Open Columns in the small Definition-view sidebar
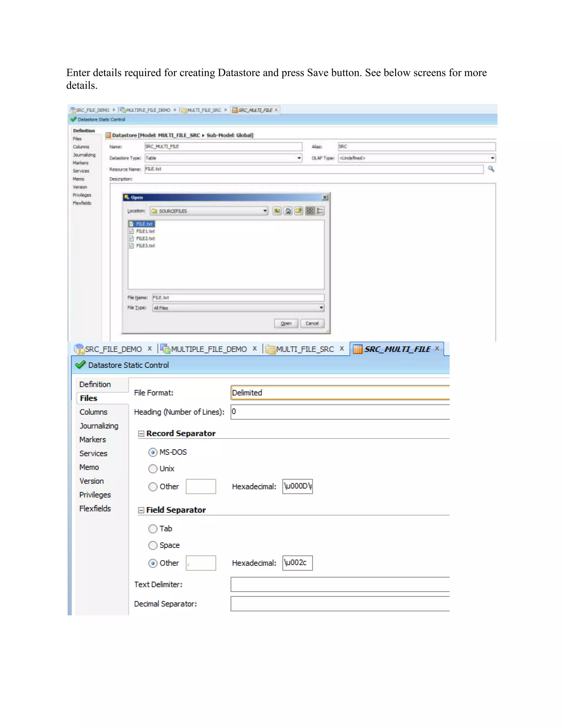Image resolution: width=563 pixels, height=728 pixels. pos(81,147)
